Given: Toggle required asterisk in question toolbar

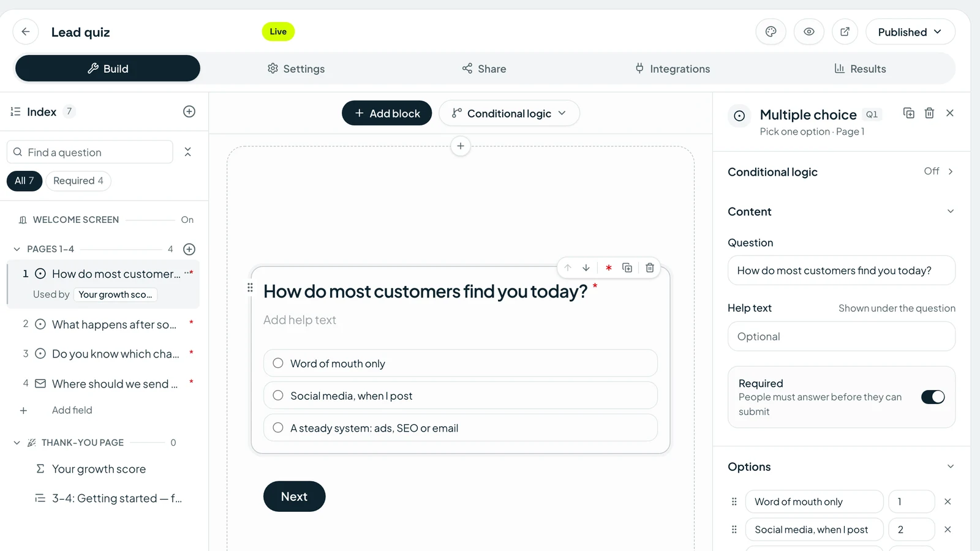Looking at the screenshot, I should [x=609, y=268].
